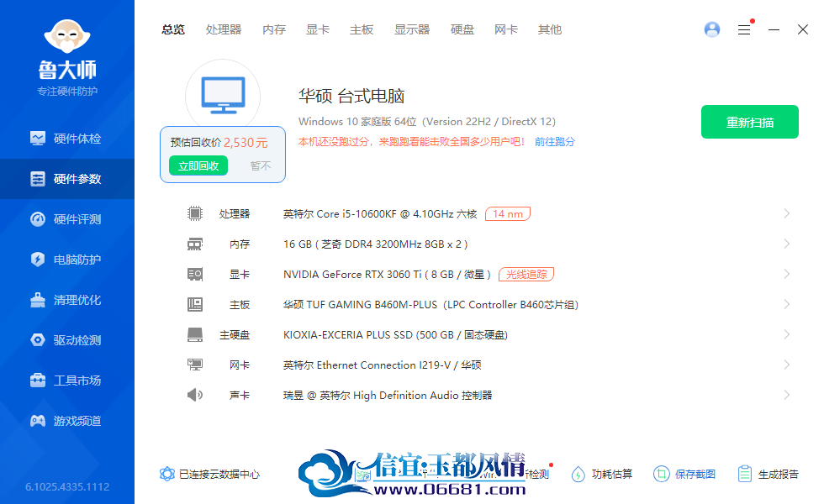
Task: Dismiss recycle offer with 暂不
Action: [261, 166]
